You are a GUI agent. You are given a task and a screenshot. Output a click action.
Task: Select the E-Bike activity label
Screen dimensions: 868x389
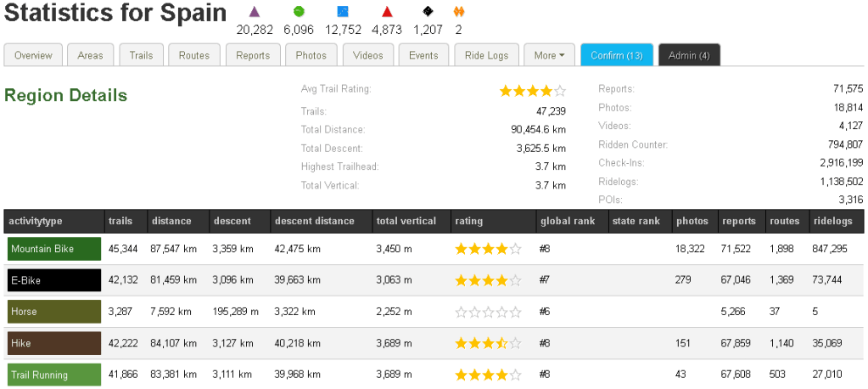click(x=54, y=280)
